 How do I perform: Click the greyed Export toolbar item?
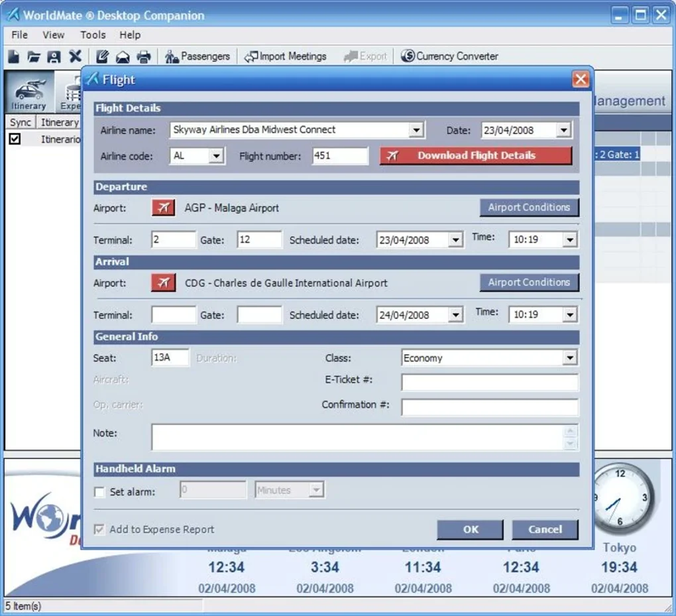tap(366, 56)
